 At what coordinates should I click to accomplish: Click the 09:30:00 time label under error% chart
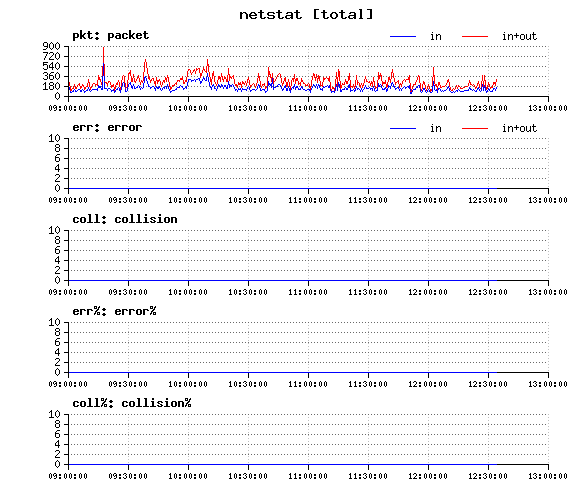coord(128,384)
